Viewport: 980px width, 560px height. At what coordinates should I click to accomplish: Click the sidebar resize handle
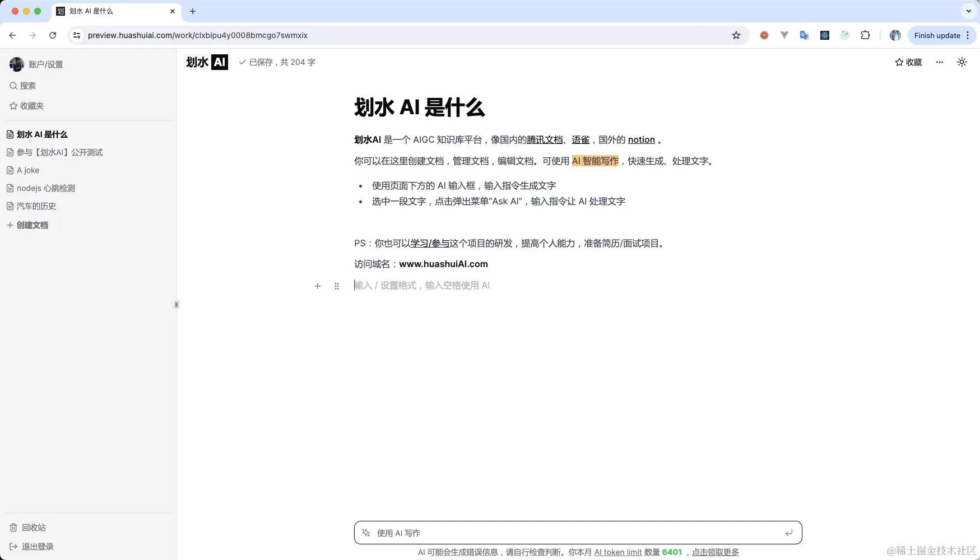[177, 305]
